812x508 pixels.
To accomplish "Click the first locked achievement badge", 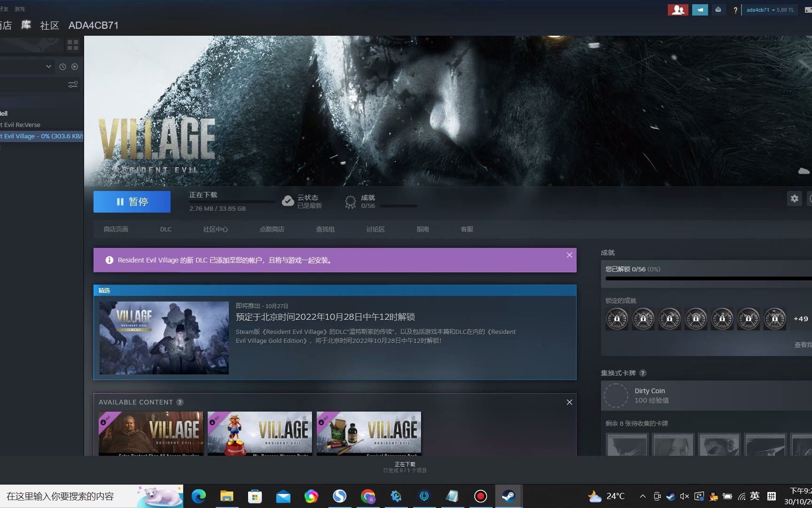I will pos(617,318).
